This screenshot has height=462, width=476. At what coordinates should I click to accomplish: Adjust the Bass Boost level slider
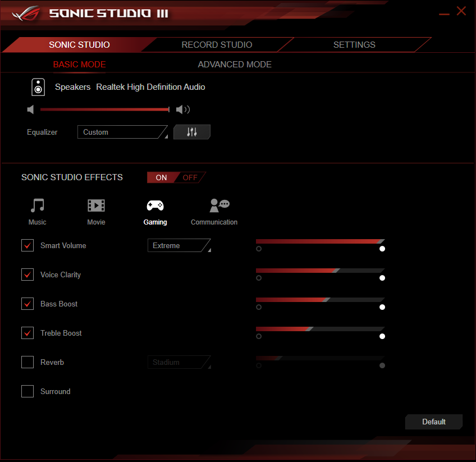pyautogui.click(x=321, y=300)
